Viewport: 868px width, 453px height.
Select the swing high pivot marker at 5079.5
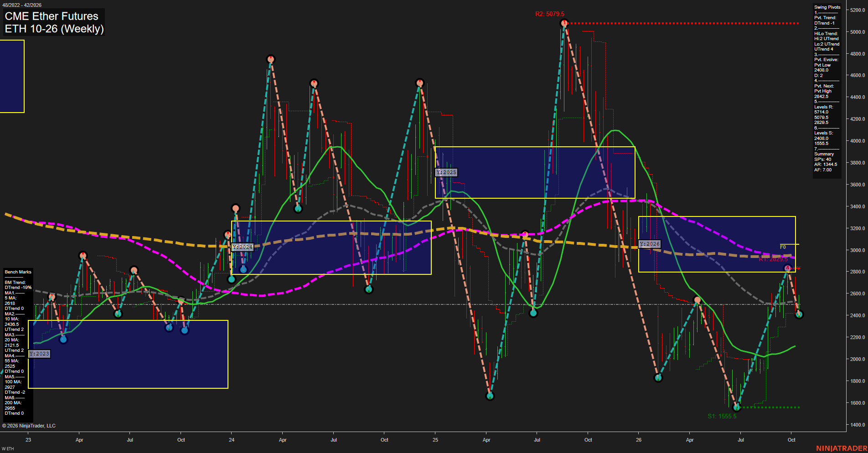pyautogui.click(x=564, y=23)
